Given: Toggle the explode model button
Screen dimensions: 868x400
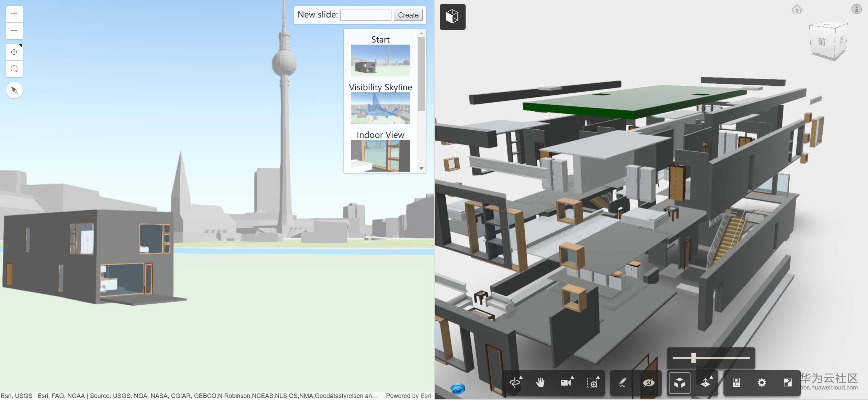Looking at the screenshot, I should 679,382.
